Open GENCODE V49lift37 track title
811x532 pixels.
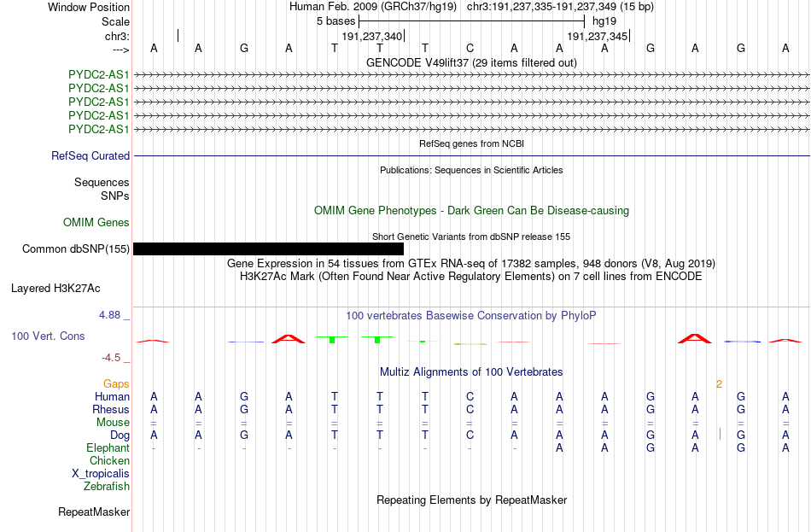[x=471, y=62]
